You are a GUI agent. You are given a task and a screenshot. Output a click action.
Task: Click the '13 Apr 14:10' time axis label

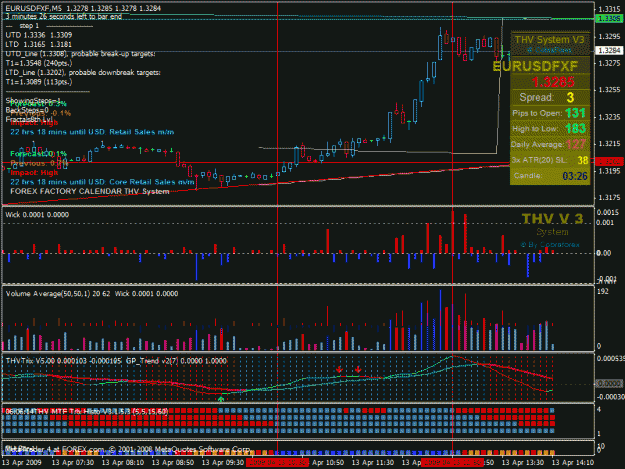(x=573, y=463)
